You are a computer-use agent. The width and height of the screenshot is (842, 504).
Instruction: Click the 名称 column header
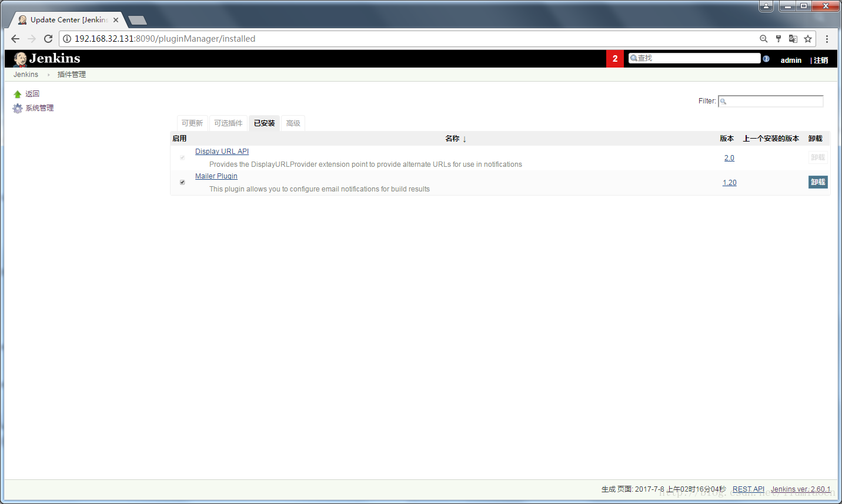[x=452, y=139]
